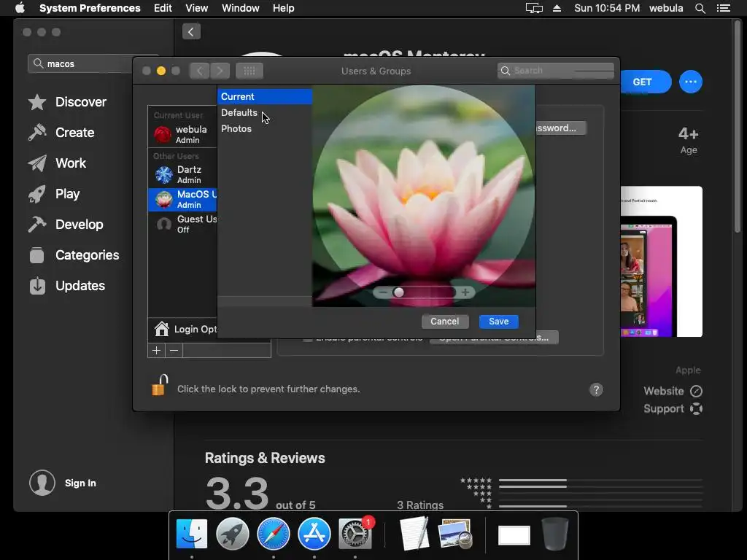Click the macOS Monterey screenshot thumbnail
This screenshot has height=560, width=747.
[661, 262]
